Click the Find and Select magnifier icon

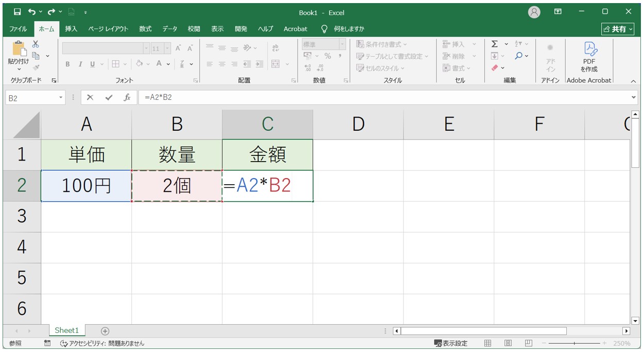click(x=518, y=56)
